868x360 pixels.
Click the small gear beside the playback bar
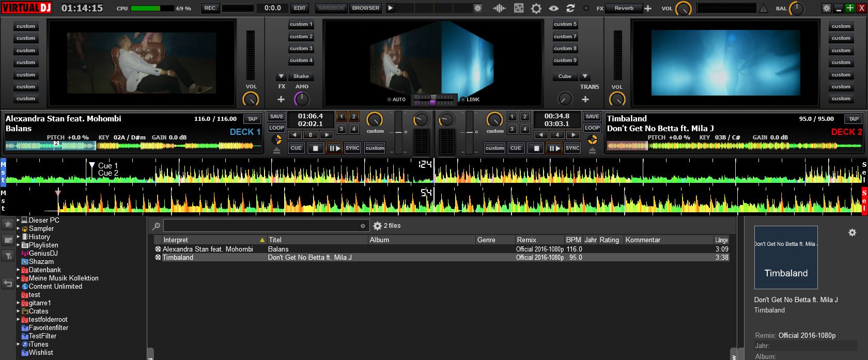(478, 8)
